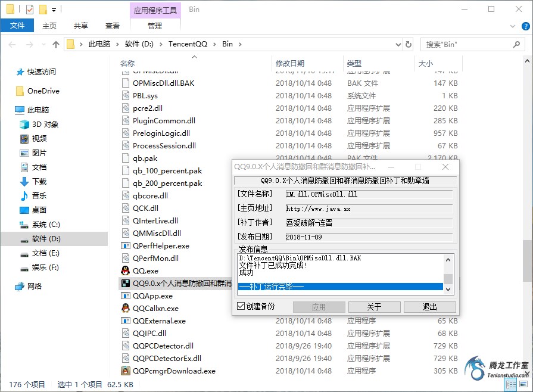Screen dimensions: 533x392
Task: Switch to details view button in status bar
Action: [511, 384]
